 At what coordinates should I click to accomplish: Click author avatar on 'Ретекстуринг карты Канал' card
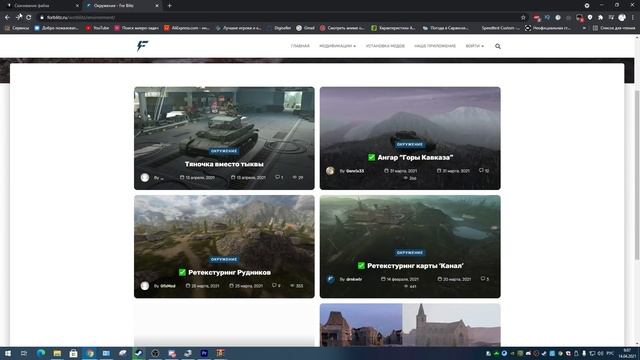(331, 279)
